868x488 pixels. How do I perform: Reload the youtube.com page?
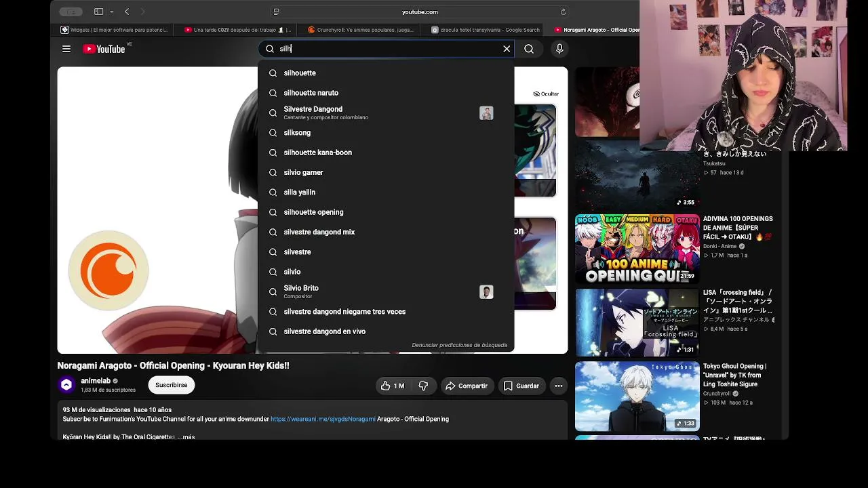(563, 12)
